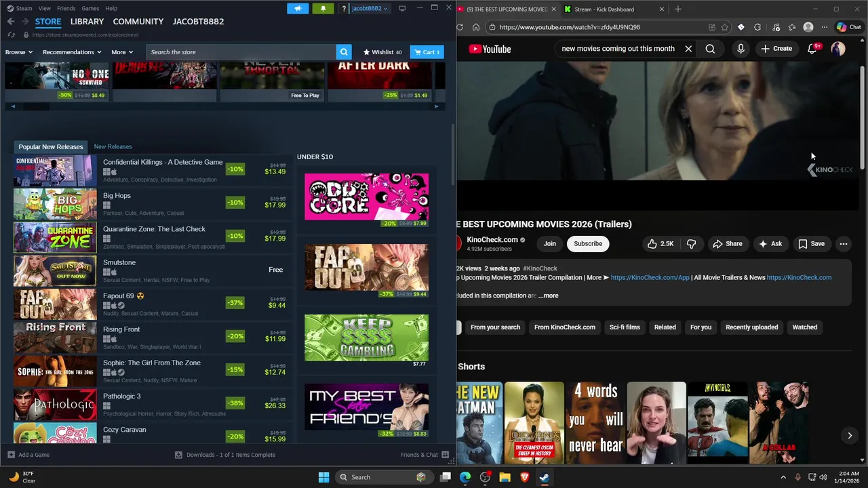Screen dimensions: 868x488
Task: Select the Sci-fi films filter chip
Action: (625, 327)
